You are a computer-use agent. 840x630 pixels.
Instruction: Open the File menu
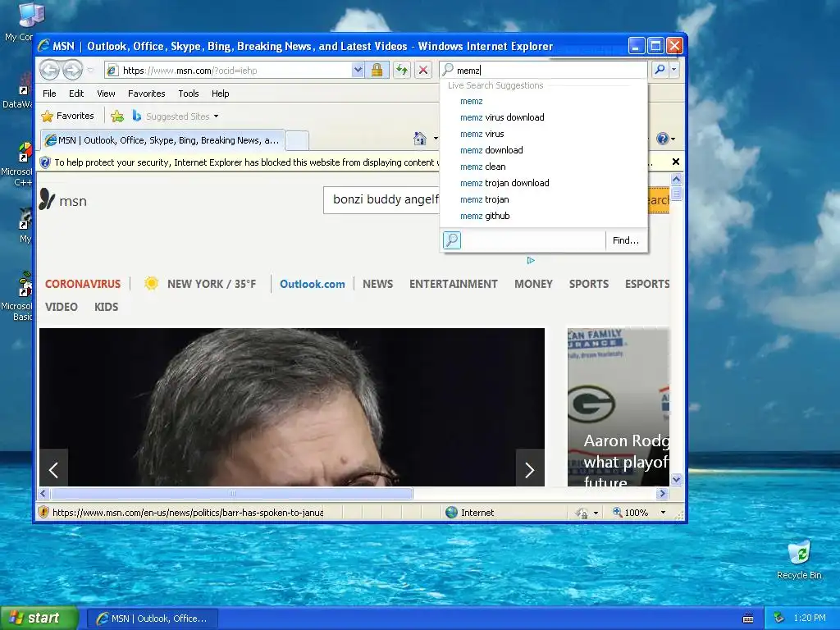pos(49,94)
